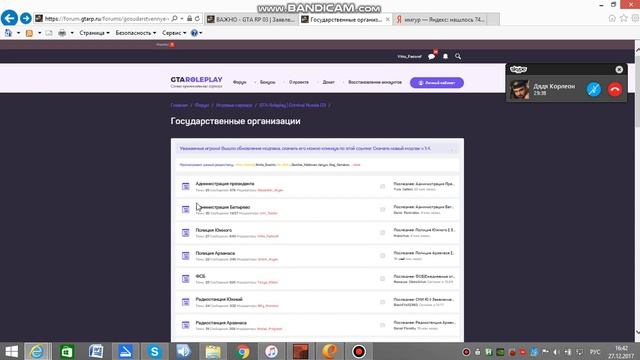640x360 pixels.
Task: Click the padlock security icon in address bar
Action: [x=189, y=19]
